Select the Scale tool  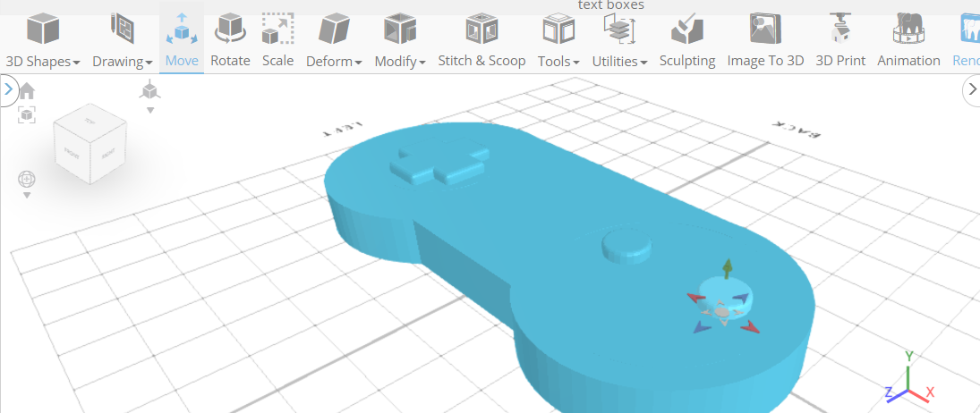click(x=277, y=42)
